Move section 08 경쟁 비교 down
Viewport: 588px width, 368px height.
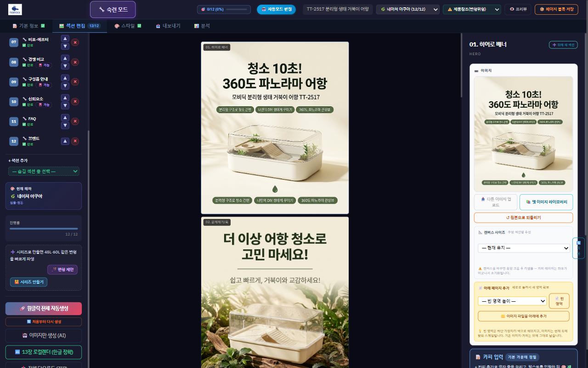tap(65, 66)
